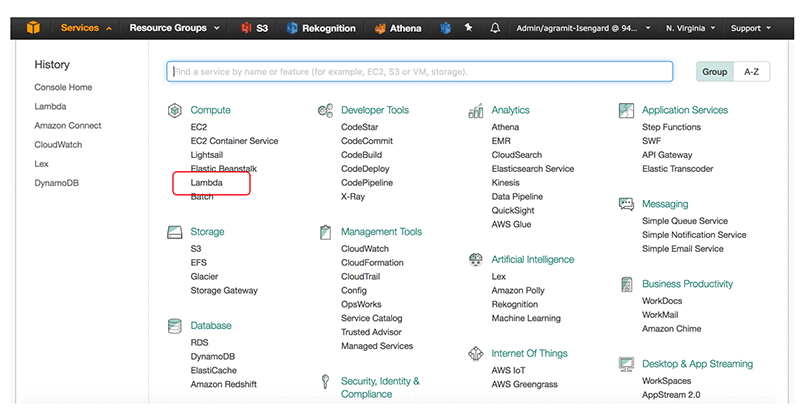The height and width of the screenshot is (413, 800).
Task: Open Console Home from History
Action: [63, 87]
